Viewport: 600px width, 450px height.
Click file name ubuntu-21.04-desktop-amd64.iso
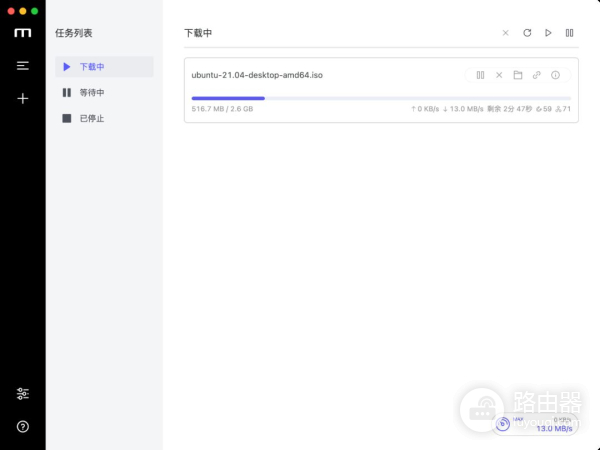click(257, 75)
